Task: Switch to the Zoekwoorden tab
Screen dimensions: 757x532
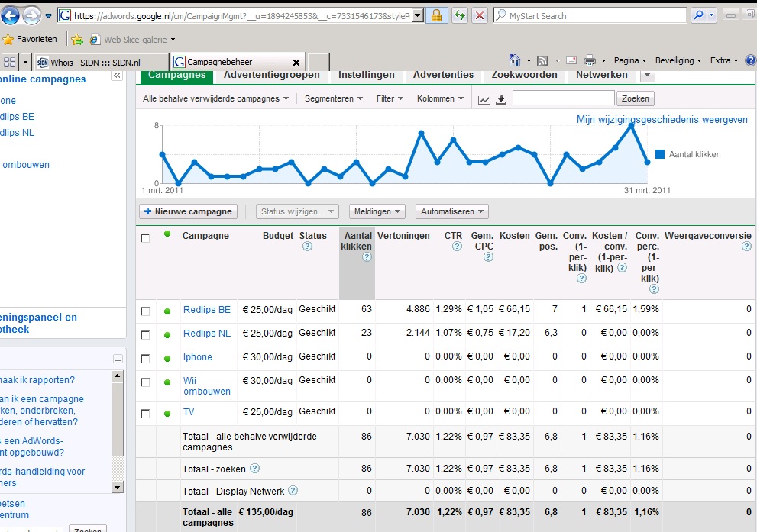Action: pyautogui.click(x=524, y=76)
